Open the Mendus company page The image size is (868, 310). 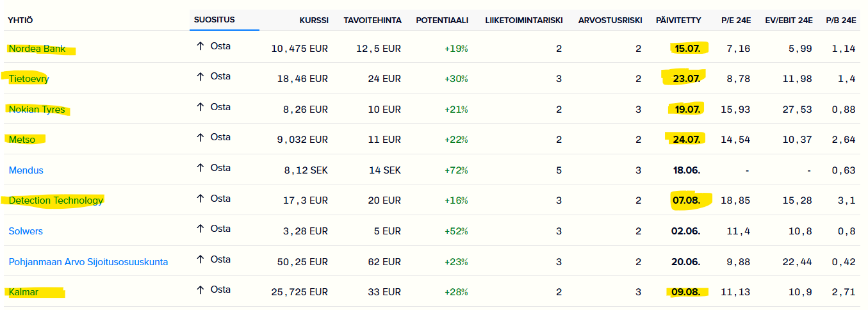(x=26, y=170)
